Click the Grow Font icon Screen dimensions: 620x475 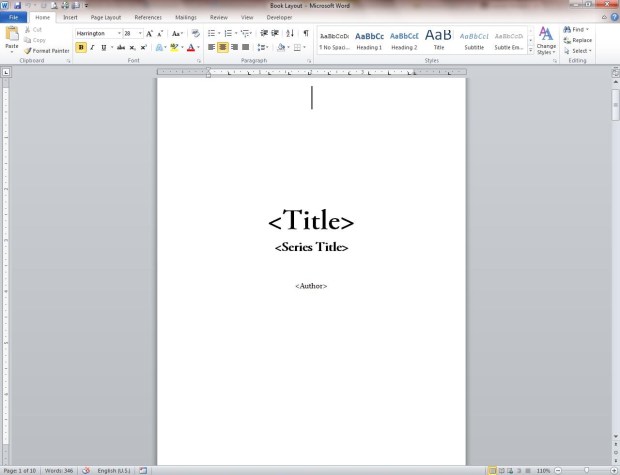click(149, 34)
